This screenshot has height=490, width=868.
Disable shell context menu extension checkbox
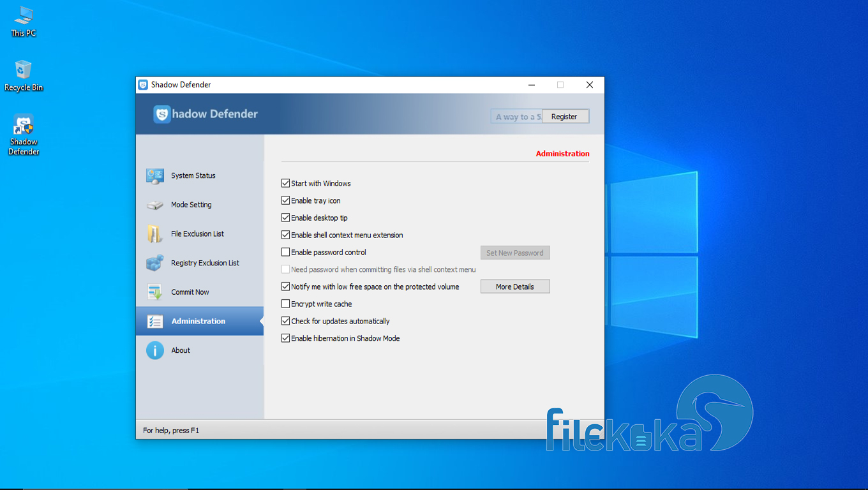coord(286,235)
